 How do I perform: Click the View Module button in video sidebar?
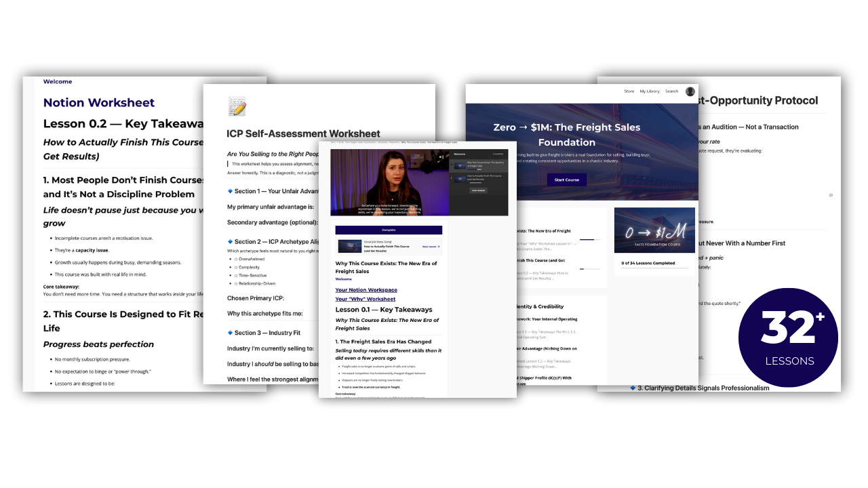point(479,190)
